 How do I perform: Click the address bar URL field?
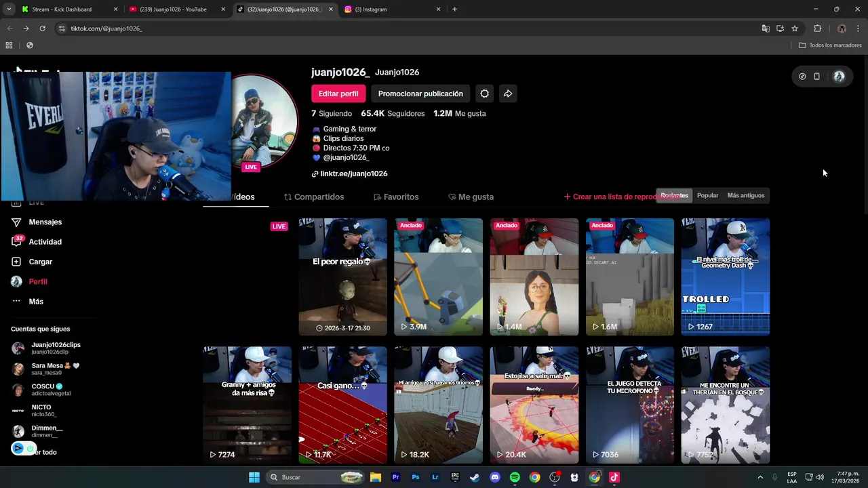coord(407,28)
